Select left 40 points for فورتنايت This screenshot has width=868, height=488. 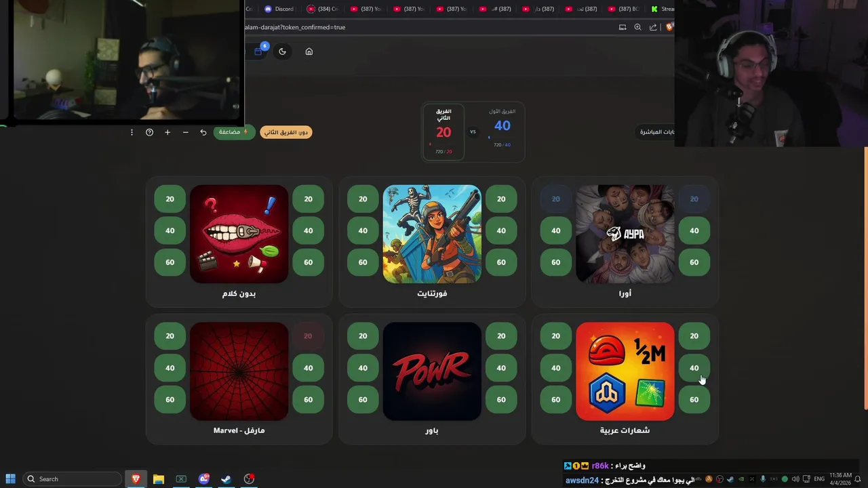coord(363,230)
